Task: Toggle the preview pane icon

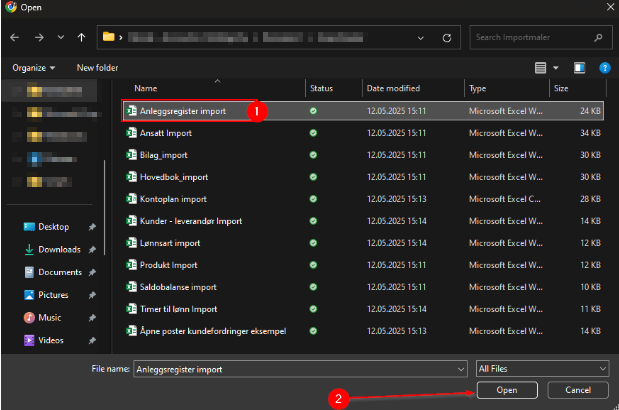Action: coord(579,68)
